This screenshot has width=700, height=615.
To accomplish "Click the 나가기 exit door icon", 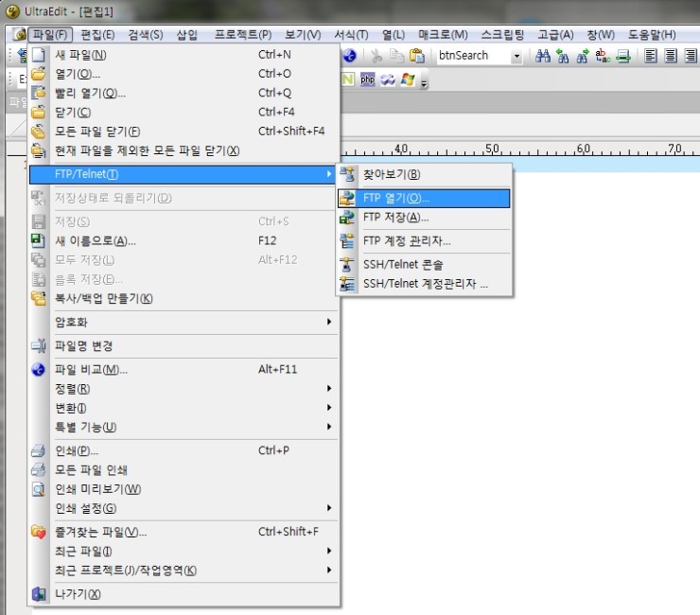I will click(39, 594).
